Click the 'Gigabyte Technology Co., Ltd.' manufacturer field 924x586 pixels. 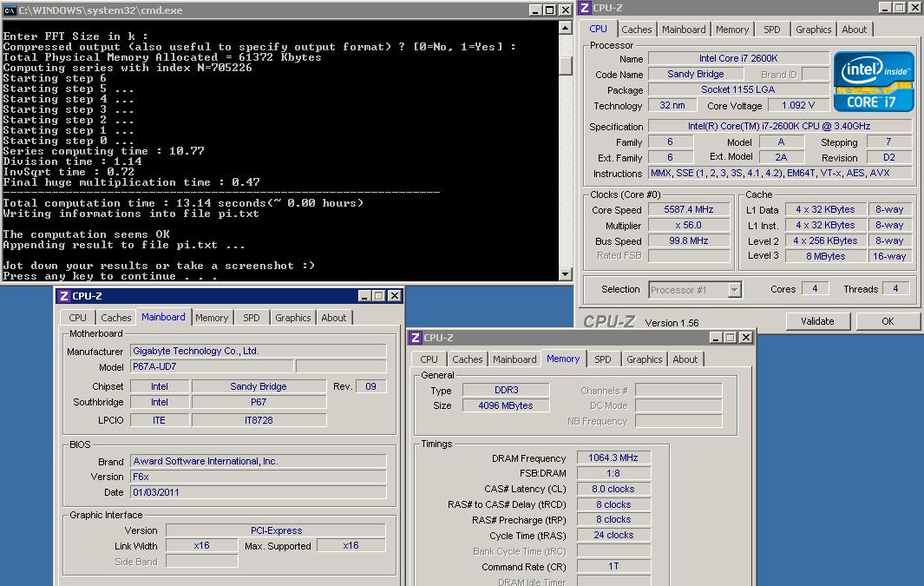pyautogui.click(x=258, y=351)
